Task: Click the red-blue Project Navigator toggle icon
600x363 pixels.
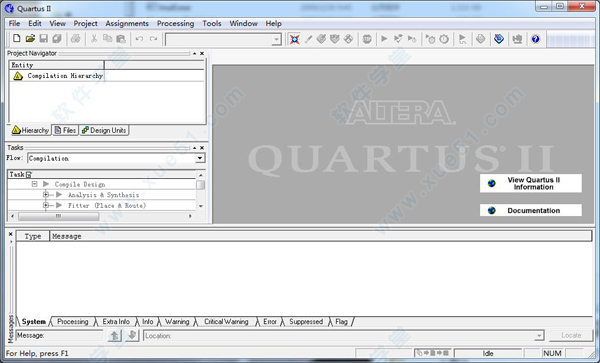Action: pos(294,39)
